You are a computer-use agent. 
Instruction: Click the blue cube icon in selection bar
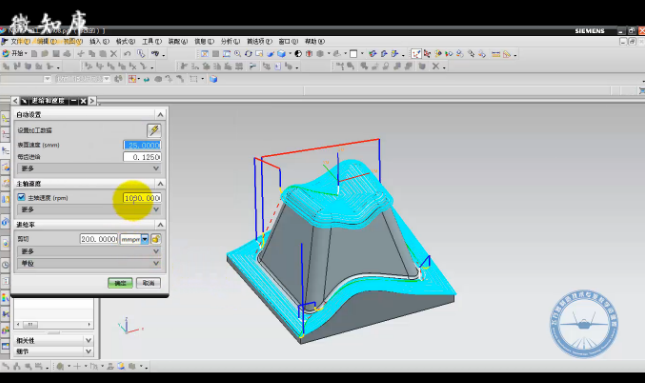tap(213, 79)
